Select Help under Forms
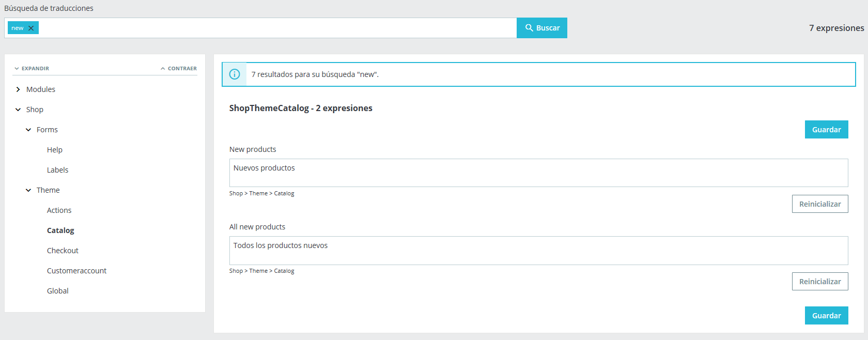Screen dimensions: 868x340 coord(55,150)
